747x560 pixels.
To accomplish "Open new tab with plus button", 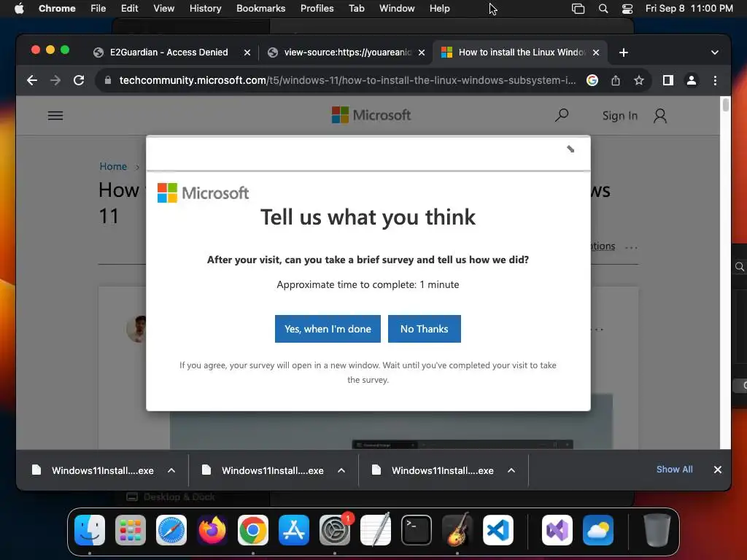I will click(x=624, y=52).
